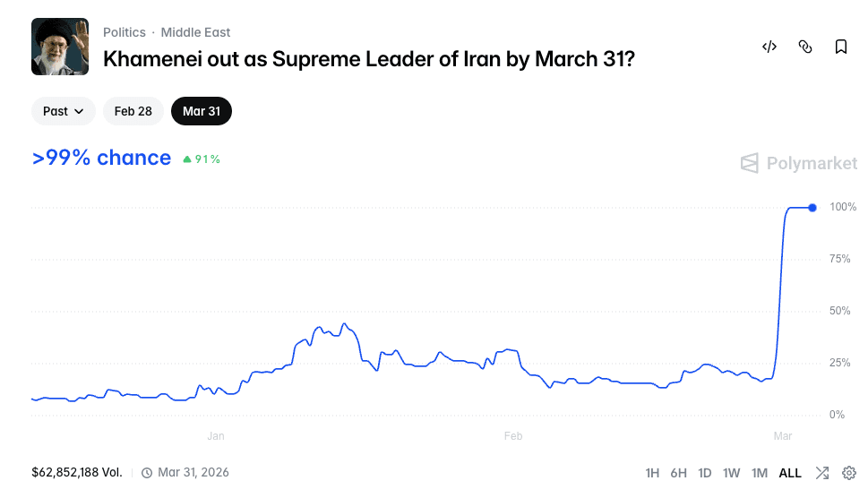Image resolution: width=868 pixels, height=498 pixels.
Task: Click the embed code icon
Action: [769, 47]
